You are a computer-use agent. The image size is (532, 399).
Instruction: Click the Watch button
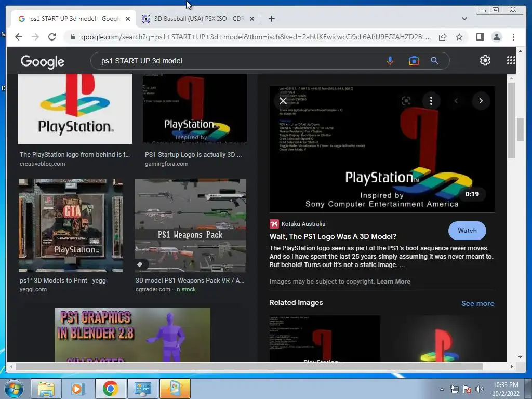point(467,231)
